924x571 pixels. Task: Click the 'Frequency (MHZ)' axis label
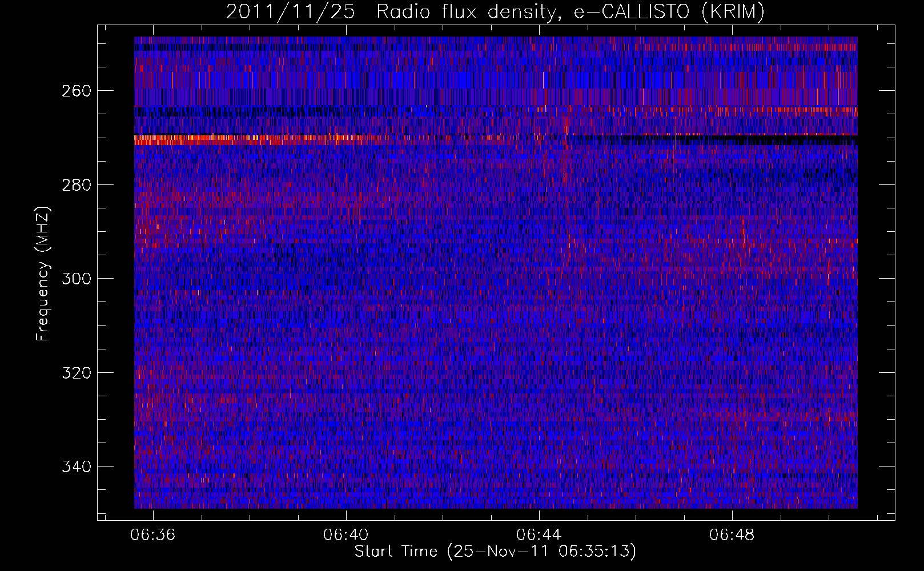pos(43,274)
